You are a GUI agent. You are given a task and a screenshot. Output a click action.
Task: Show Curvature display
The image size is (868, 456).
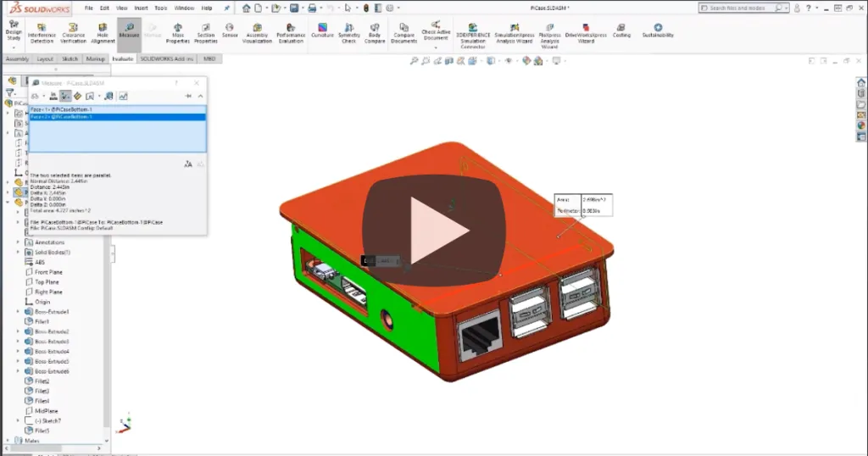[x=322, y=31]
